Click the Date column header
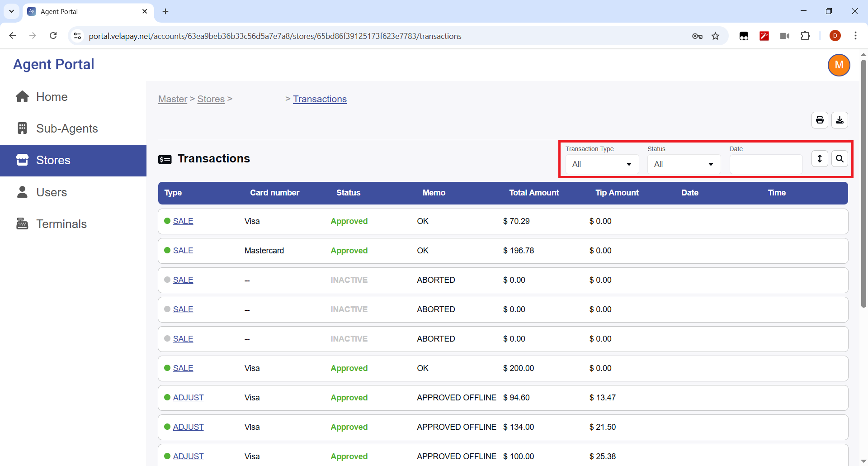 pyautogui.click(x=690, y=193)
